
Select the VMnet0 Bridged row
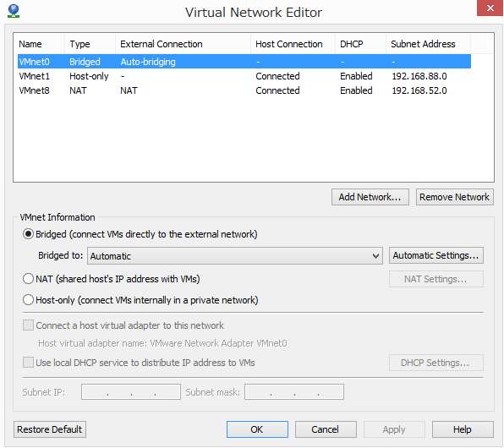point(244,62)
